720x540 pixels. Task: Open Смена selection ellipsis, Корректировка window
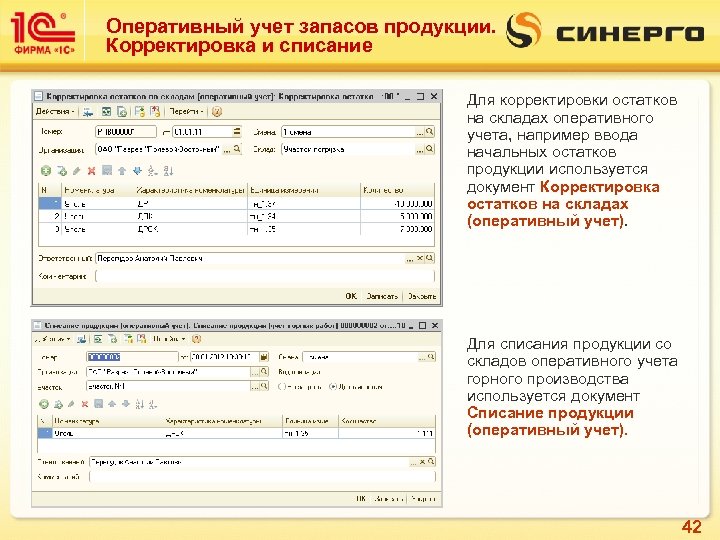420,132
